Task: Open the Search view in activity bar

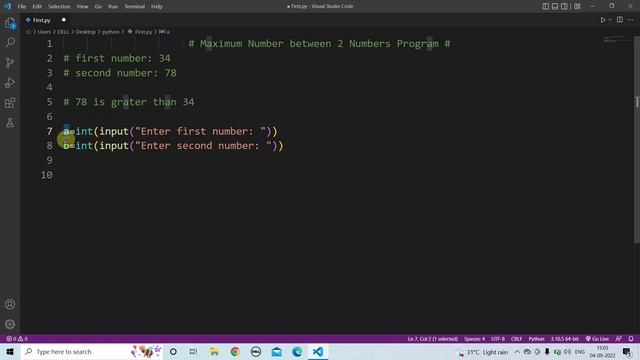Action: pyautogui.click(x=10, y=42)
